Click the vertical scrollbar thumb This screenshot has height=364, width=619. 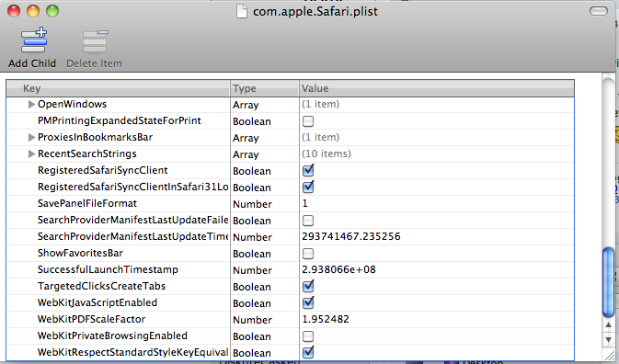(608, 282)
